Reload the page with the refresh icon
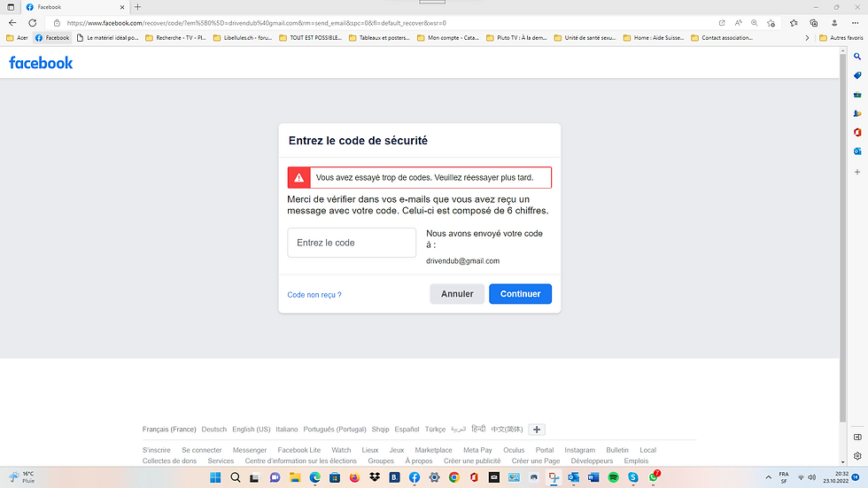Viewport: 868px width, 488px height. pos(33,23)
